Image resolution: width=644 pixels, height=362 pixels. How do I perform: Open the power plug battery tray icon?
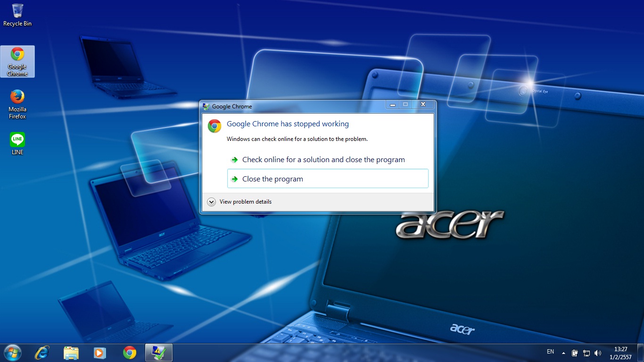coord(575,353)
